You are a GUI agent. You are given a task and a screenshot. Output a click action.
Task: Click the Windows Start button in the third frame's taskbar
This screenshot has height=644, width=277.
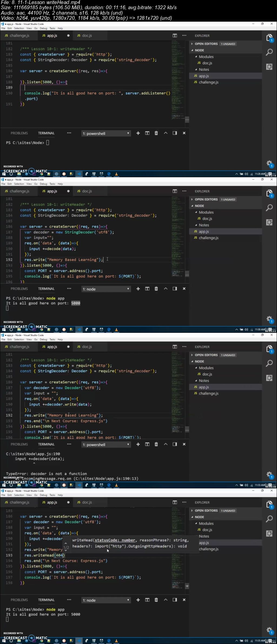click(4, 485)
